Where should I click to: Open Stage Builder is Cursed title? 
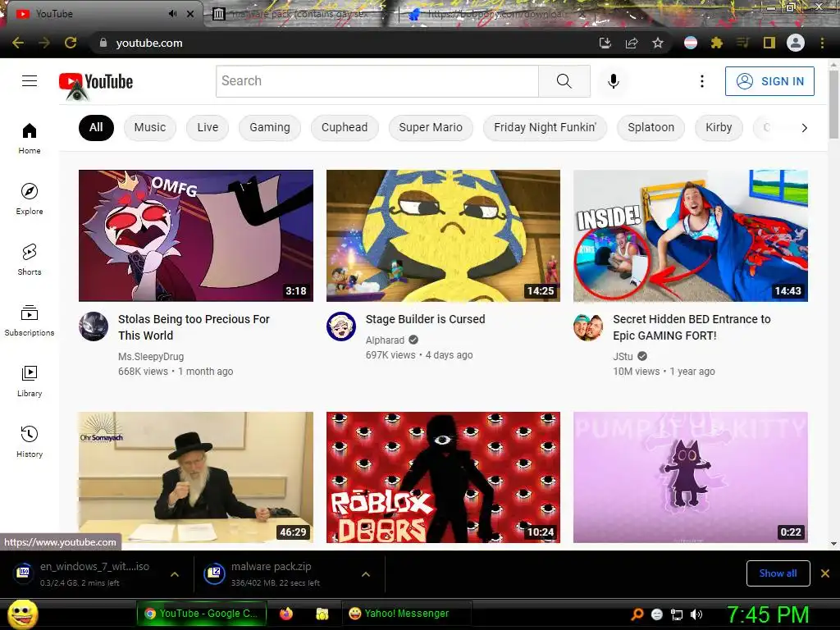pos(426,319)
